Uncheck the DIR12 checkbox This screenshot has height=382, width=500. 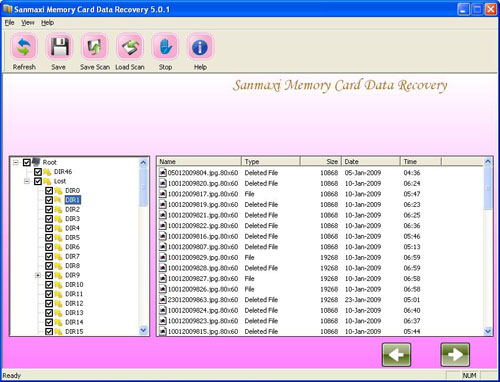click(x=49, y=304)
